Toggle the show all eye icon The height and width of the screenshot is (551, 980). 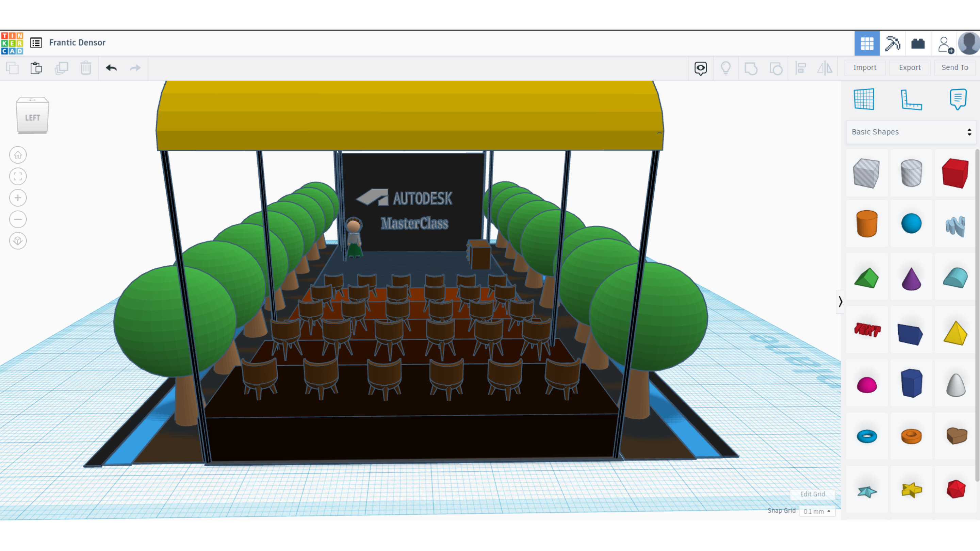[700, 68]
